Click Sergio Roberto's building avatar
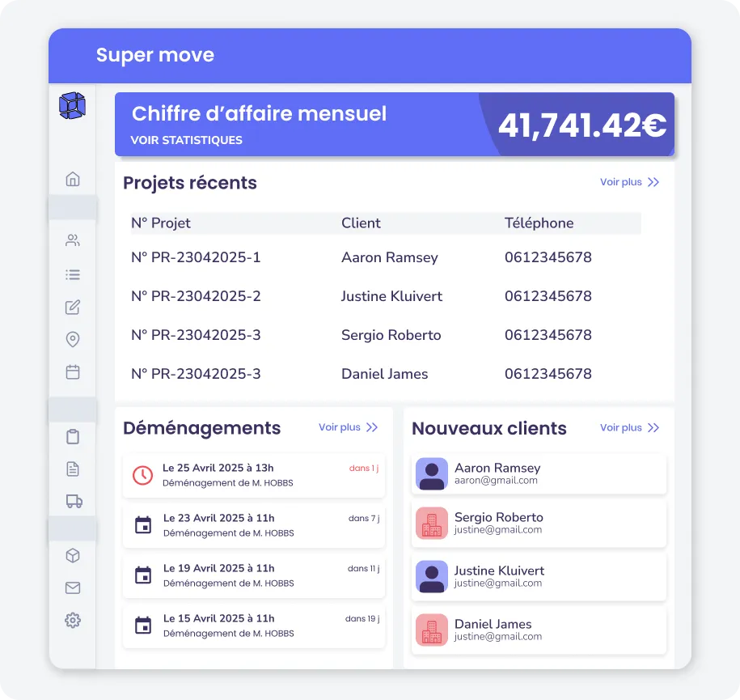This screenshot has width=740, height=700. point(432,523)
